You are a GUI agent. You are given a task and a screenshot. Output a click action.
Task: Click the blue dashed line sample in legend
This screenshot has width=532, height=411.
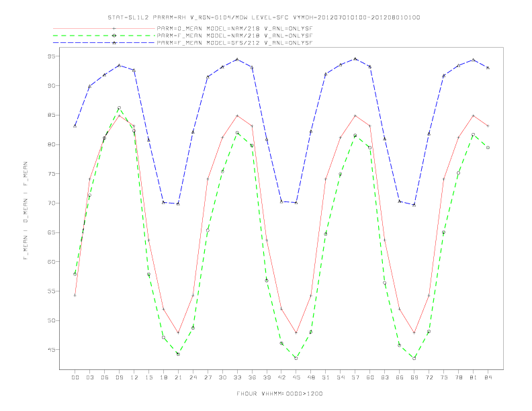(x=104, y=43)
